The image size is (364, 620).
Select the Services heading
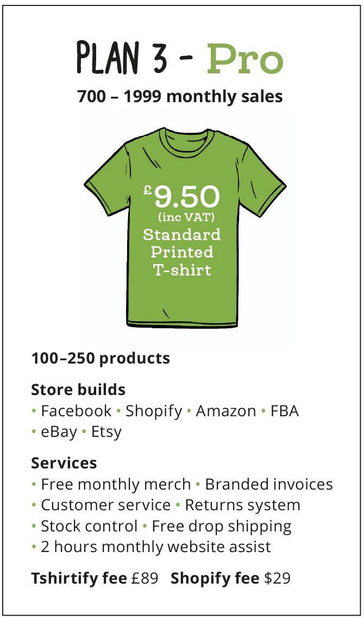click(x=64, y=462)
